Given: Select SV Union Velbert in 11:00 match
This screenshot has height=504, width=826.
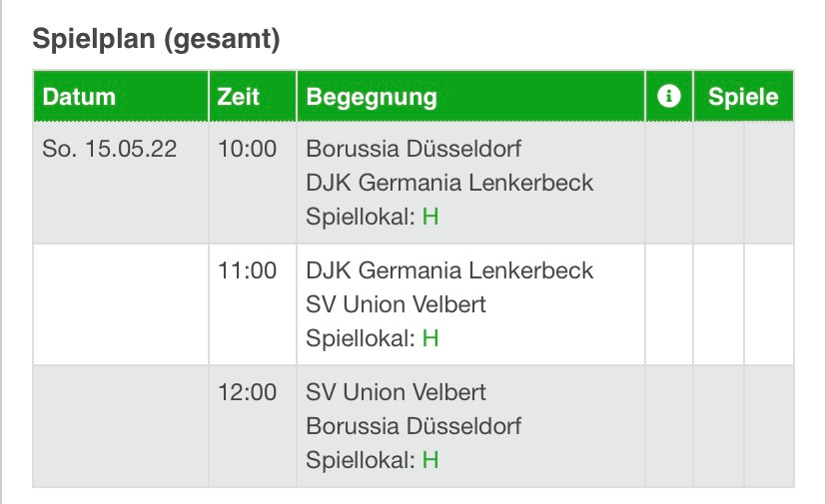Looking at the screenshot, I should 396,304.
